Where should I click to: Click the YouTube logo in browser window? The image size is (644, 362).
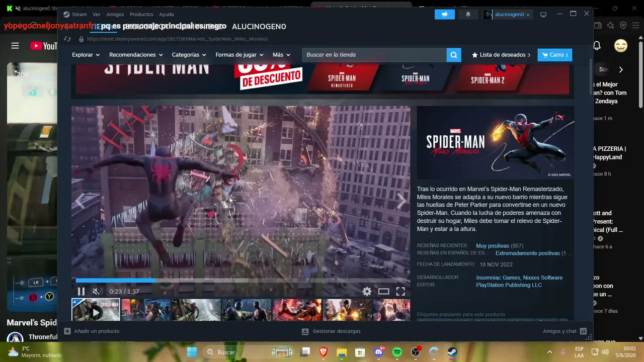pos(44,46)
